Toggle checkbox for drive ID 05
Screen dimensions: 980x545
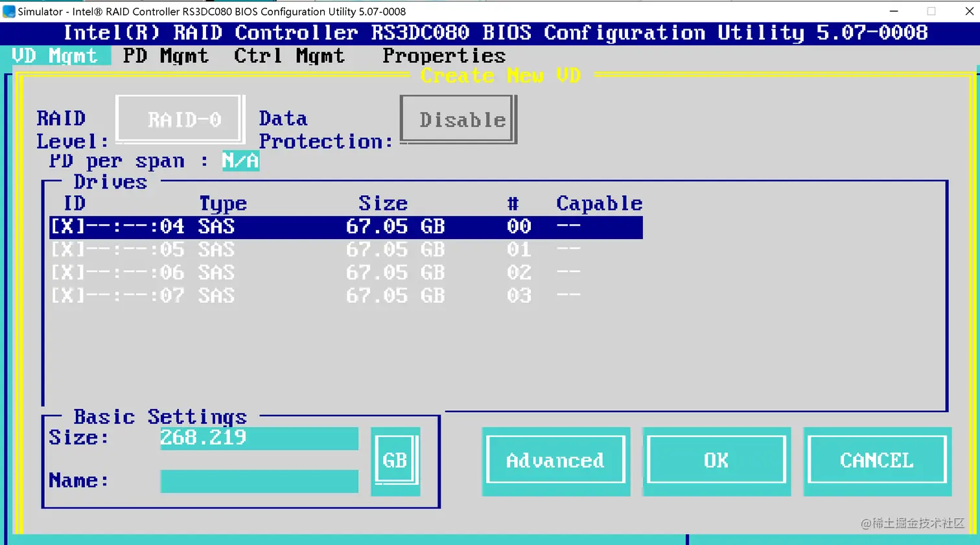pos(67,250)
